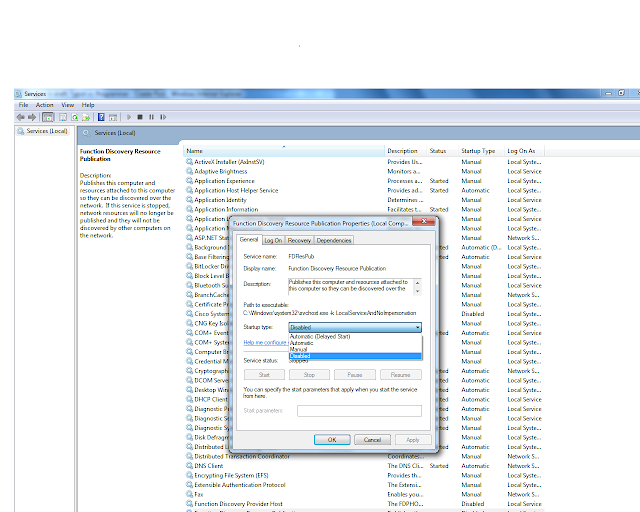640x512 pixels.
Task: Select Application Information service name
Action: (226, 209)
